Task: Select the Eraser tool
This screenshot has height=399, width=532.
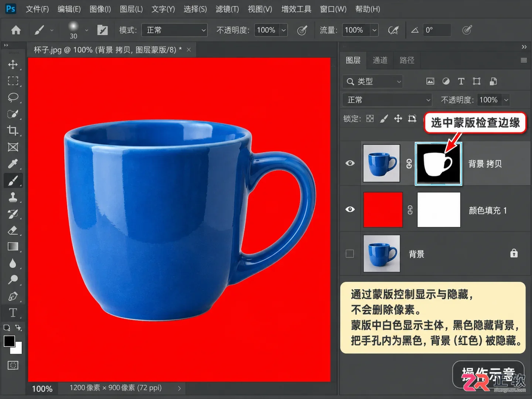Action: (x=13, y=230)
